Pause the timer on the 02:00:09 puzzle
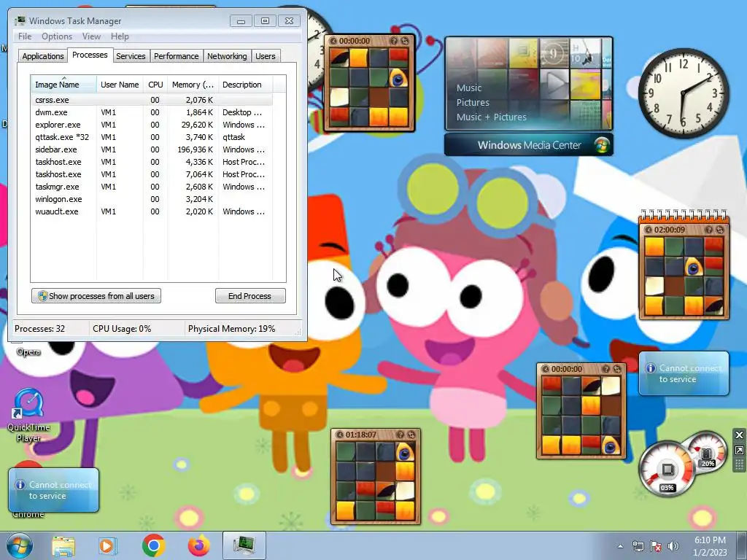 (648, 230)
